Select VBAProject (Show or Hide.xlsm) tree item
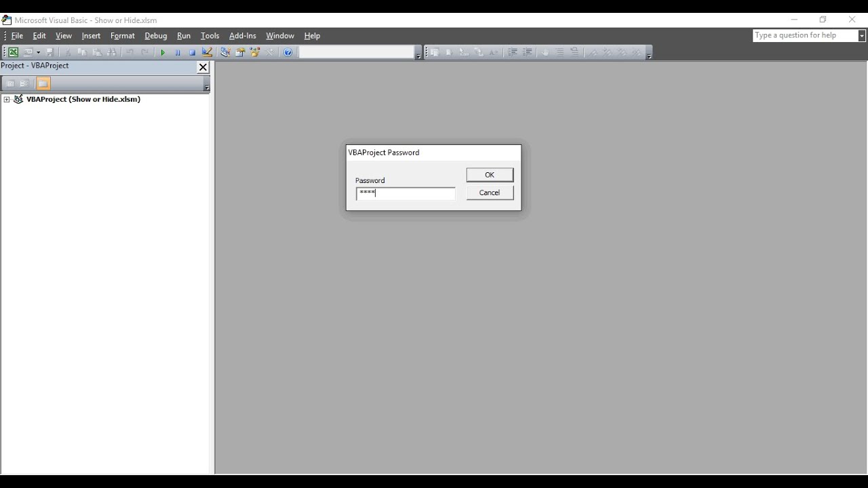The image size is (868, 488). coord(83,99)
